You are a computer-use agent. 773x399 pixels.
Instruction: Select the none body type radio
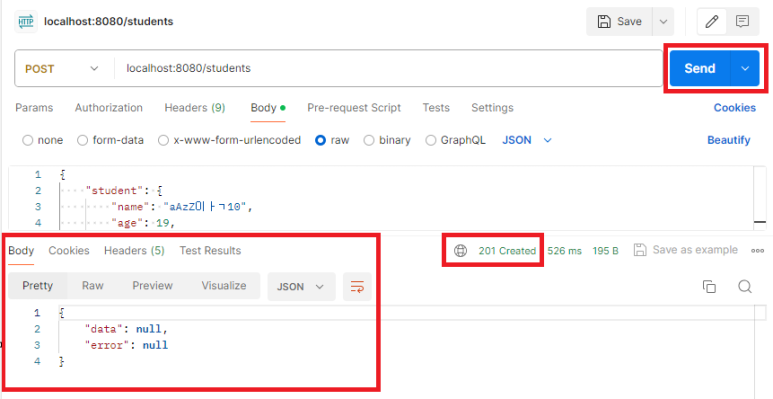point(28,141)
